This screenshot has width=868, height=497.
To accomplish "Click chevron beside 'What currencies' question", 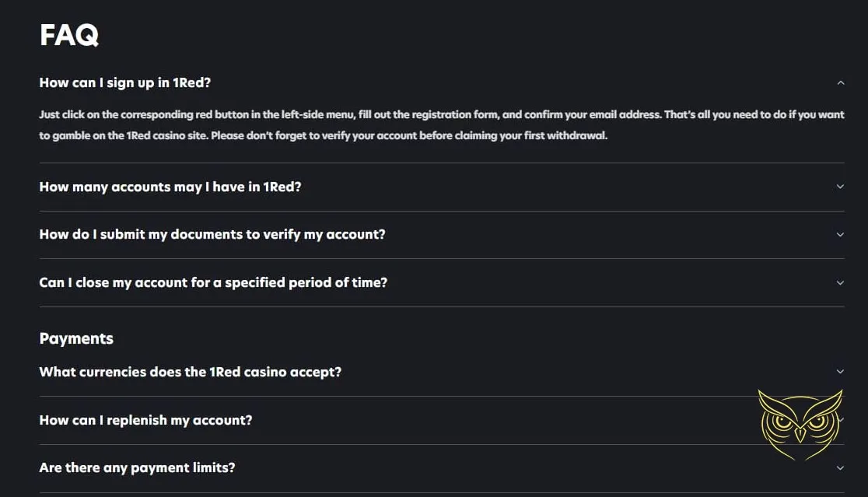I will (x=840, y=372).
